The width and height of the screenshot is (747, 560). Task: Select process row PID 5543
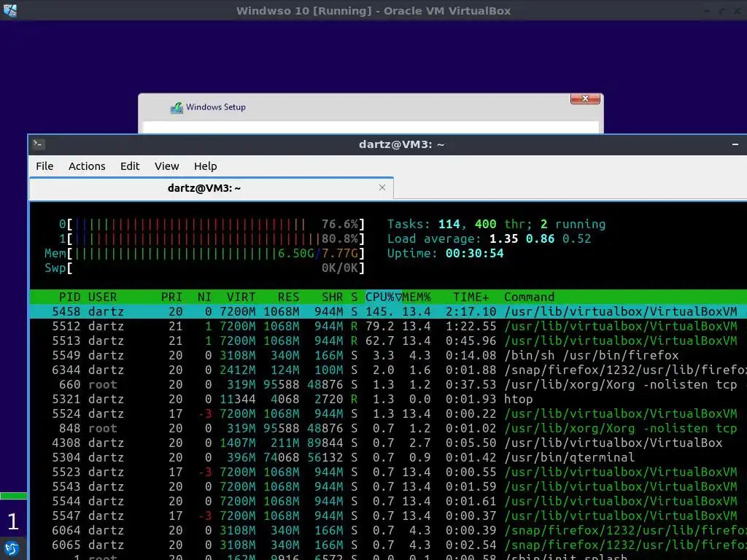[x=388, y=486]
